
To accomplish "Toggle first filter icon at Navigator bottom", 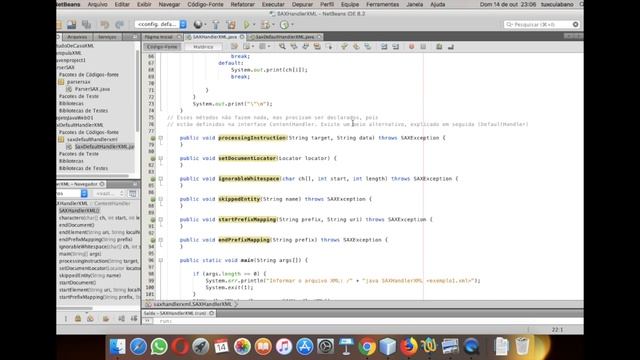I will [x=65, y=318].
